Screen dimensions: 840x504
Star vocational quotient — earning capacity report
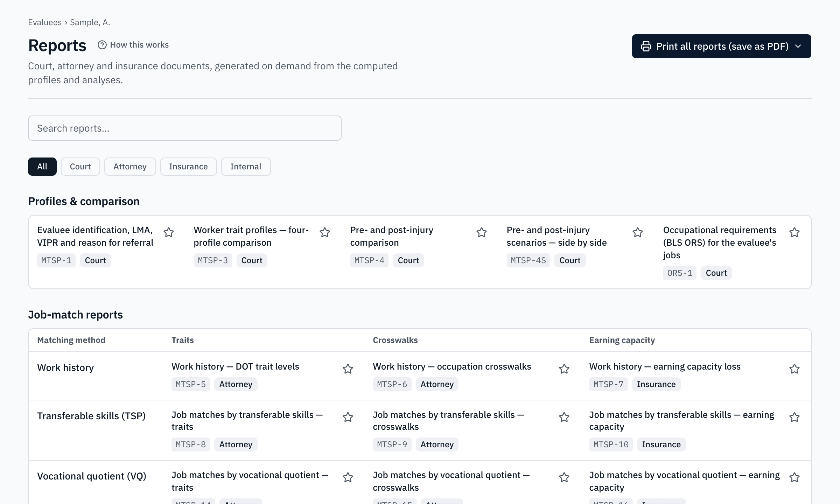(794, 477)
